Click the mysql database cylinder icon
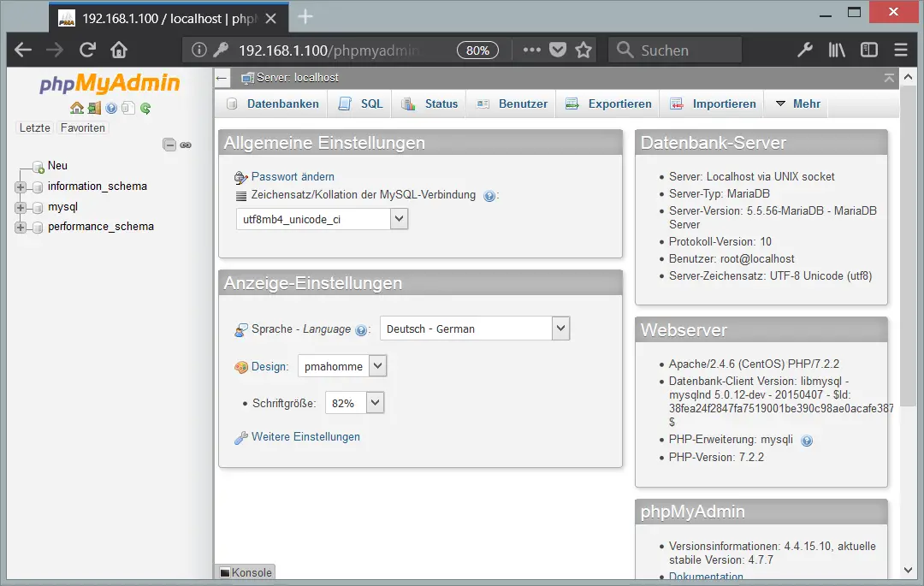Image resolution: width=924 pixels, height=586 pixels. click(x=38, y=208)
